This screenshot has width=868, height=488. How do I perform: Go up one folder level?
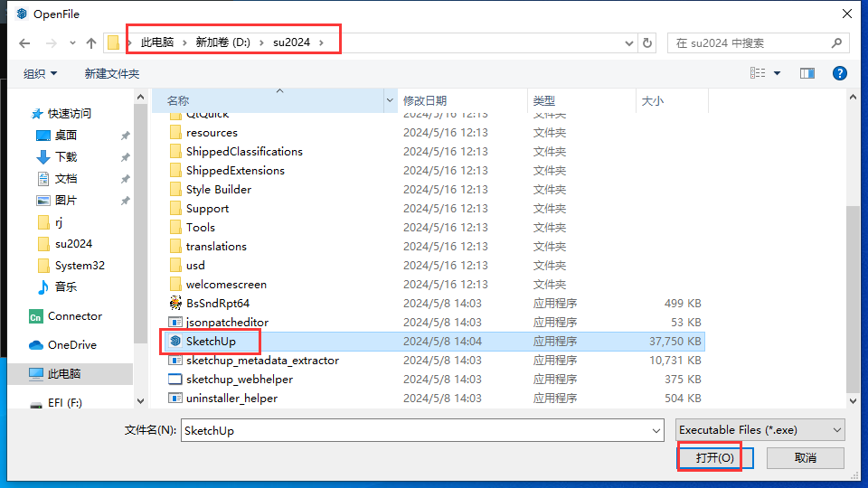pos(91,43)
